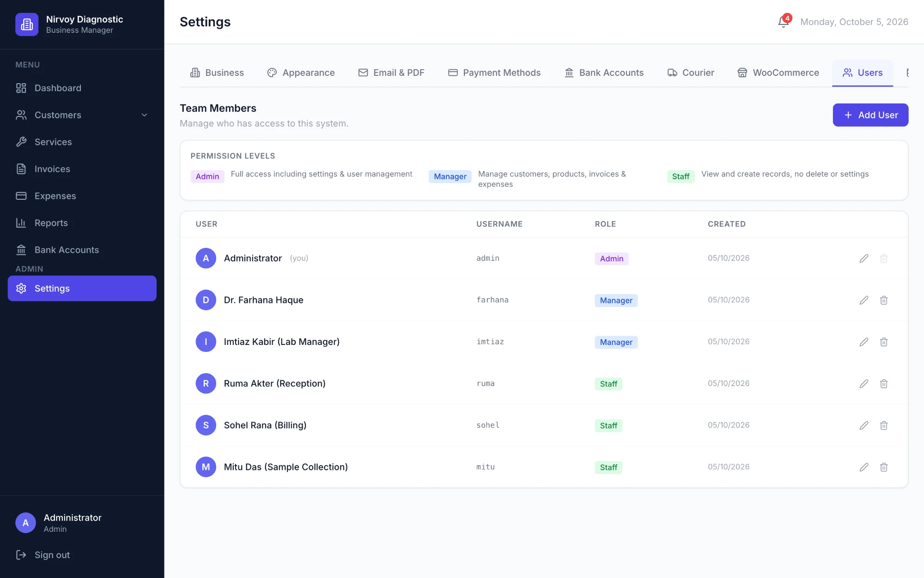Delete Mitu Das (Sample Collection) user

(884, 467)
